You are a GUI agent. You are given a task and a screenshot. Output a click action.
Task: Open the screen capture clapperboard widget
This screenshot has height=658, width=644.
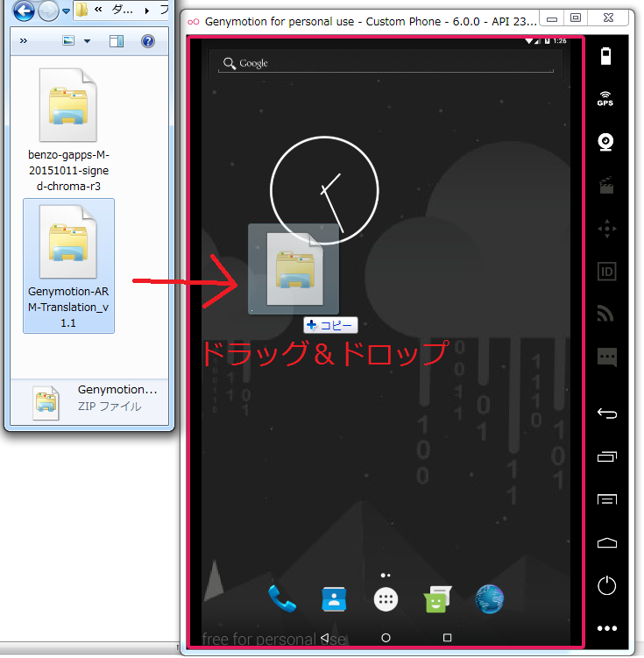(x=606, y=186)
